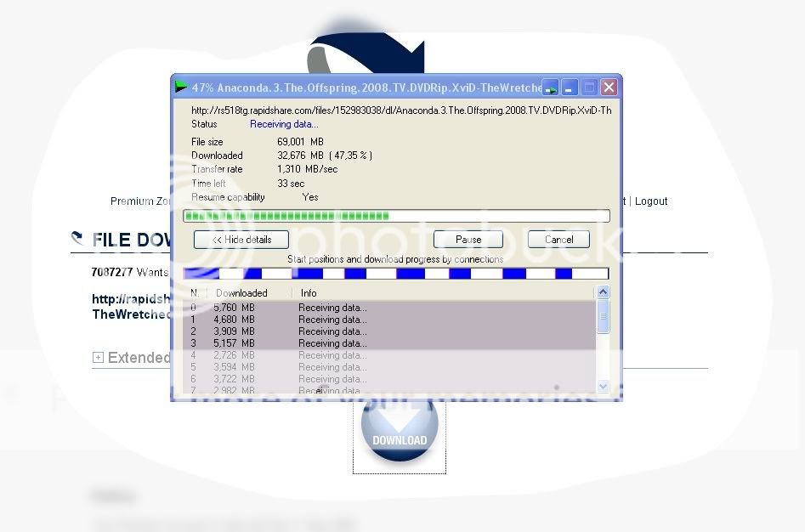Open the Premium Zone link

(x=140, y=201)
